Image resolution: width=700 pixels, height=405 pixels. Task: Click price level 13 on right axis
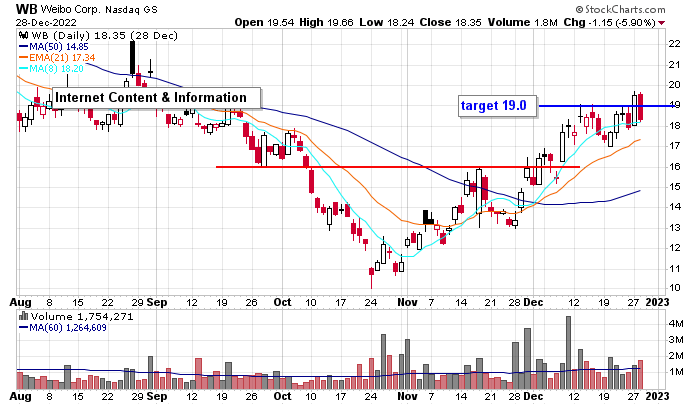674,228
